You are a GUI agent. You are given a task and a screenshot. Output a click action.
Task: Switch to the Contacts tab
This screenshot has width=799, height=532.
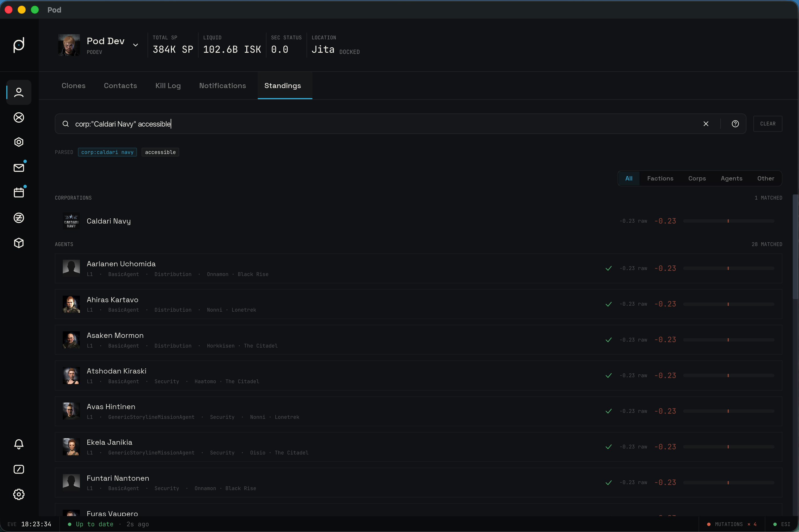click(x=120, y=86)
